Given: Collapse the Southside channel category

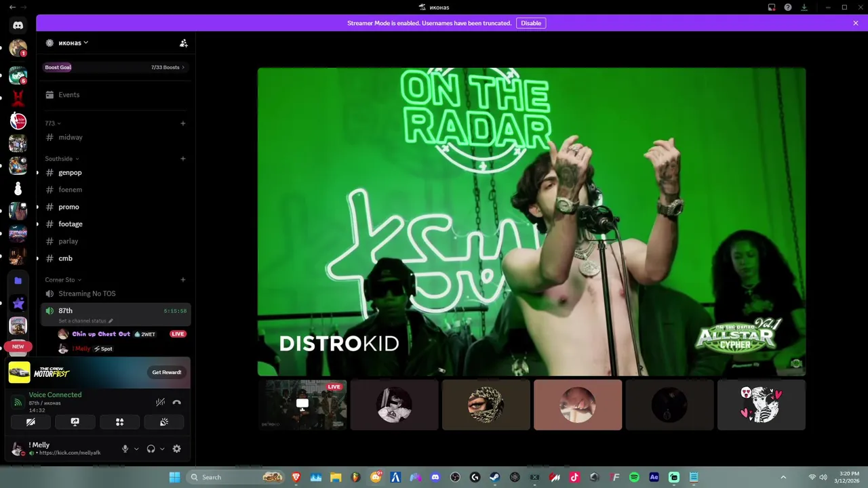Looking at the screenshot, I should pyautogui.click(x=62, y=159).
